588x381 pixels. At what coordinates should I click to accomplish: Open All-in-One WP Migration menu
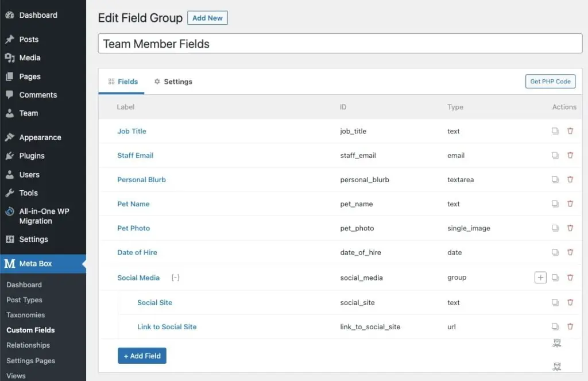click(x=43, y=216)
